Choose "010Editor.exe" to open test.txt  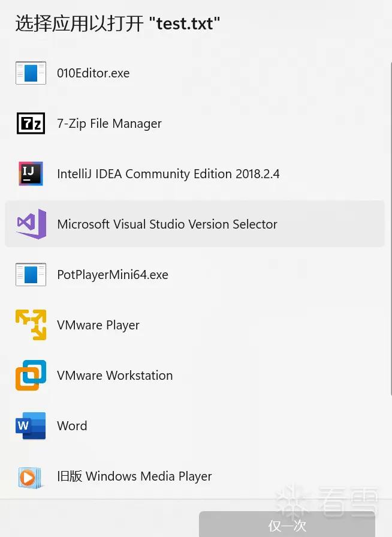tap(93, 73)
